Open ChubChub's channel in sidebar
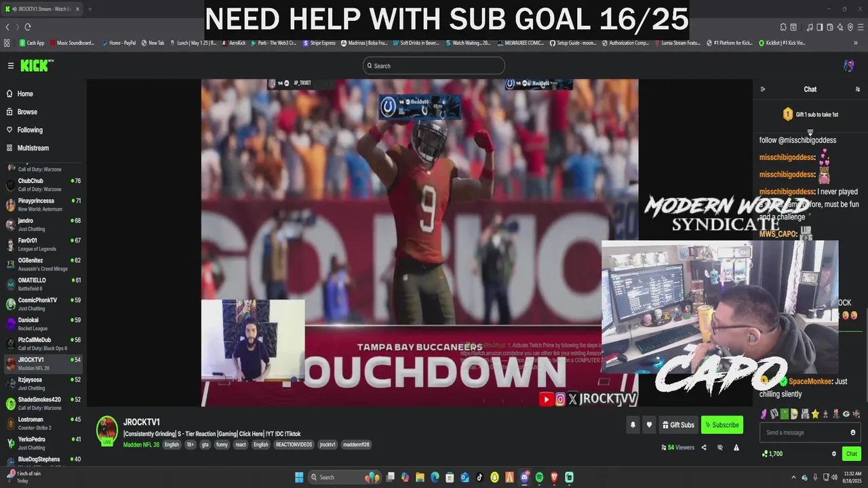Screen dimensions: 868x488 [x=43, y=185]
